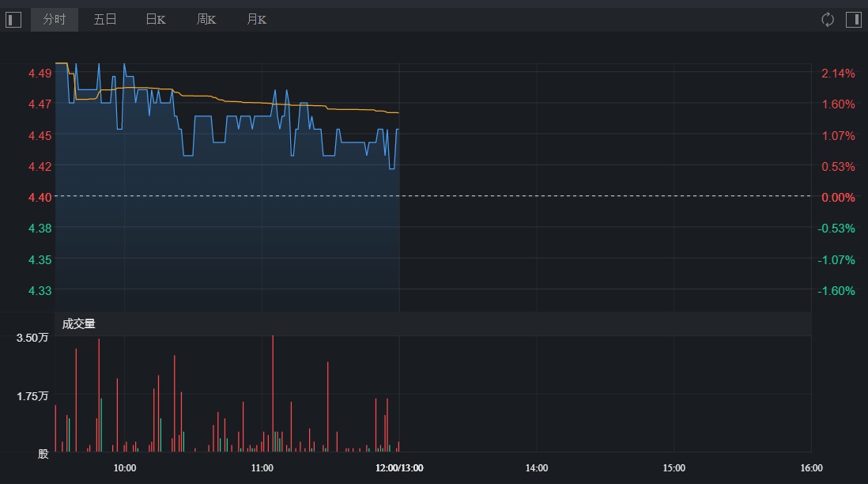Click the 0.00% baseline percentage label
Viewport: 868px width, 484px height.
[838, 197]
